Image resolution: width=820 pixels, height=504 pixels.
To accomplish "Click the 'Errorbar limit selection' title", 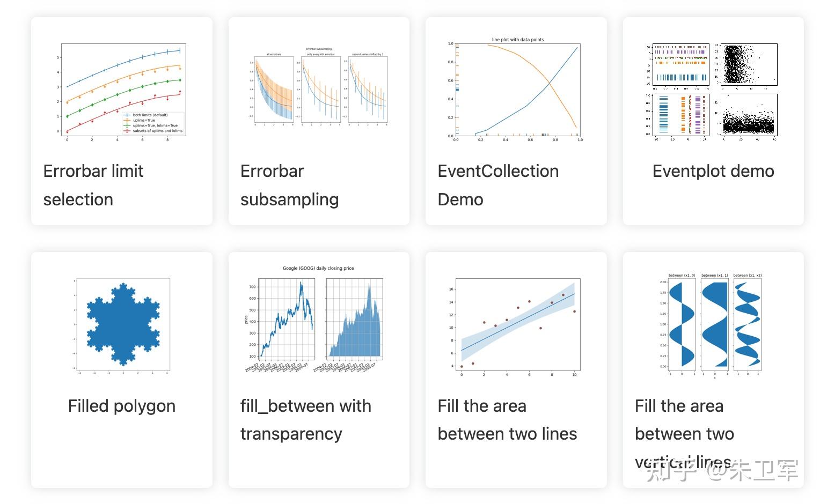I will [93, 185].
